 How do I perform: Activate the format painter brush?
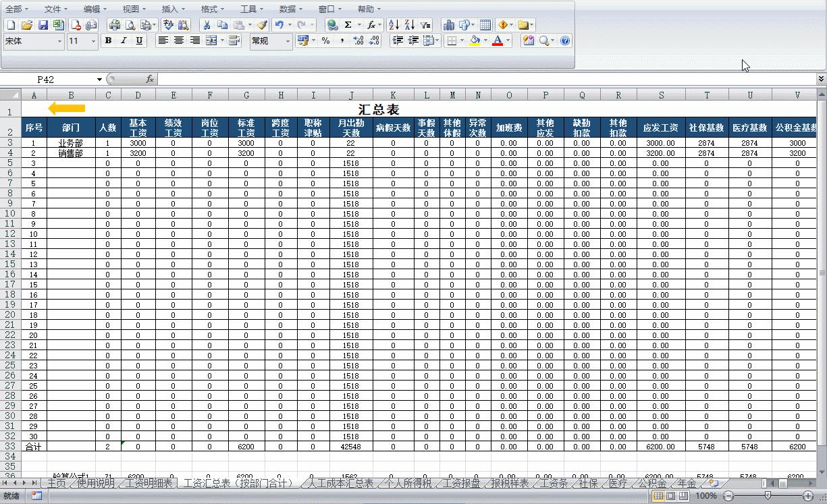pyautogui.click(x=261, y=25)
